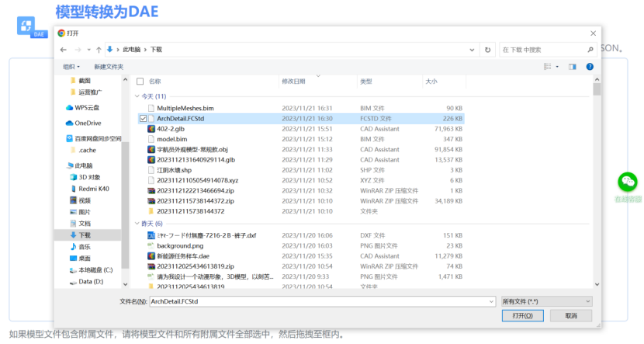Click the DXF file icon of ミヤマ-フード
The image size is (644, 344).
coord(151,235)
